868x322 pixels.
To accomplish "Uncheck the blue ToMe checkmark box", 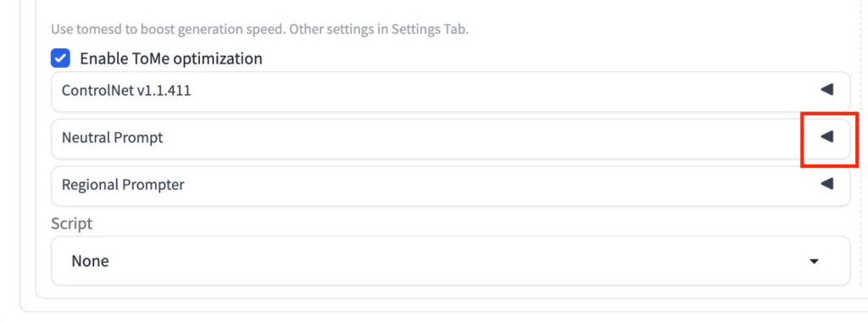I will tap(60, 58).
